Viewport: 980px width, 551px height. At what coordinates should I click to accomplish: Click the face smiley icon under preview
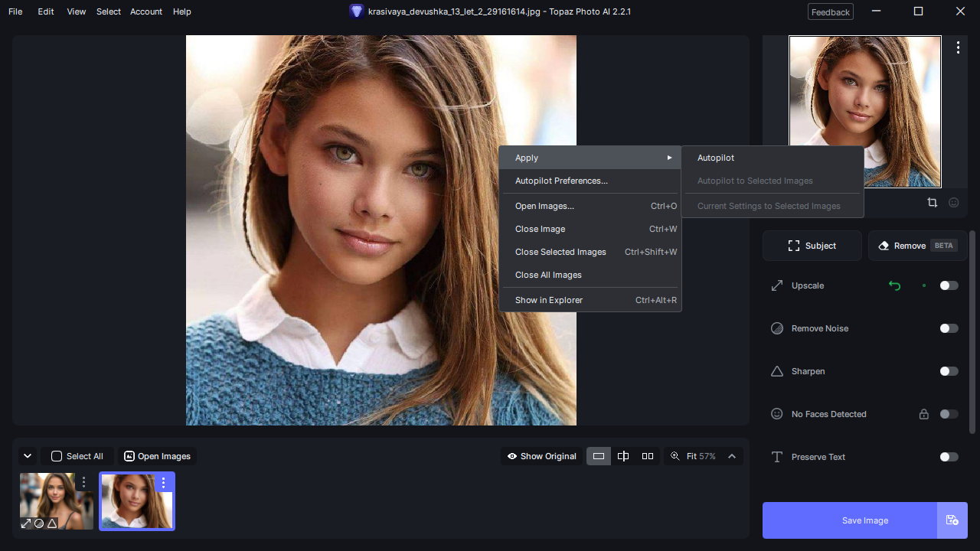[x=953, y=203]
